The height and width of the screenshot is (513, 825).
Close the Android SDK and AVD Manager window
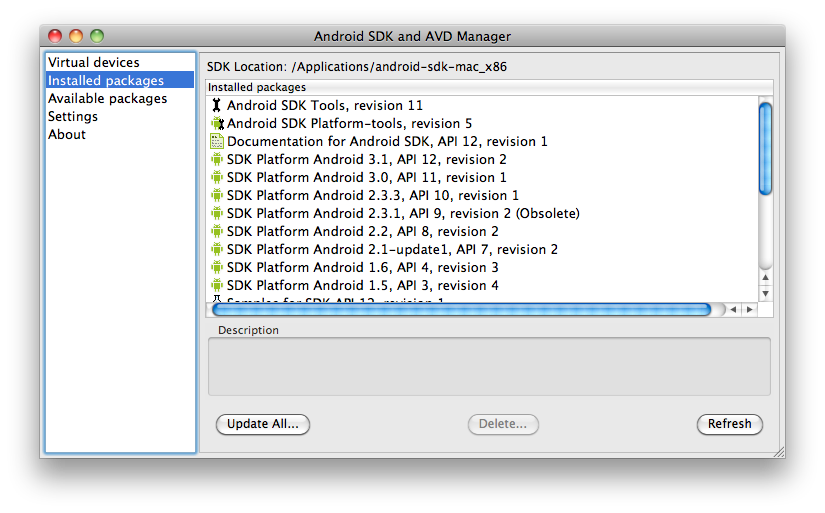pos(55,36)
